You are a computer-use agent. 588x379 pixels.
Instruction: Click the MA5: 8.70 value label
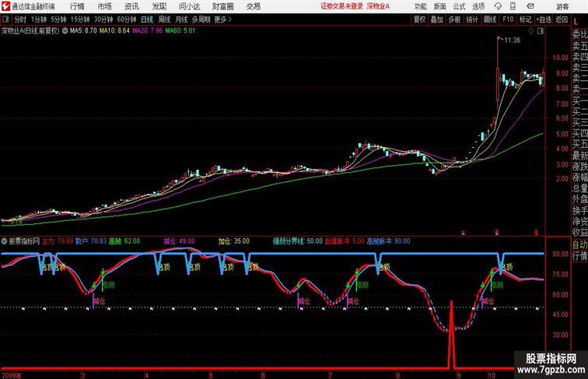coord(83,31)
